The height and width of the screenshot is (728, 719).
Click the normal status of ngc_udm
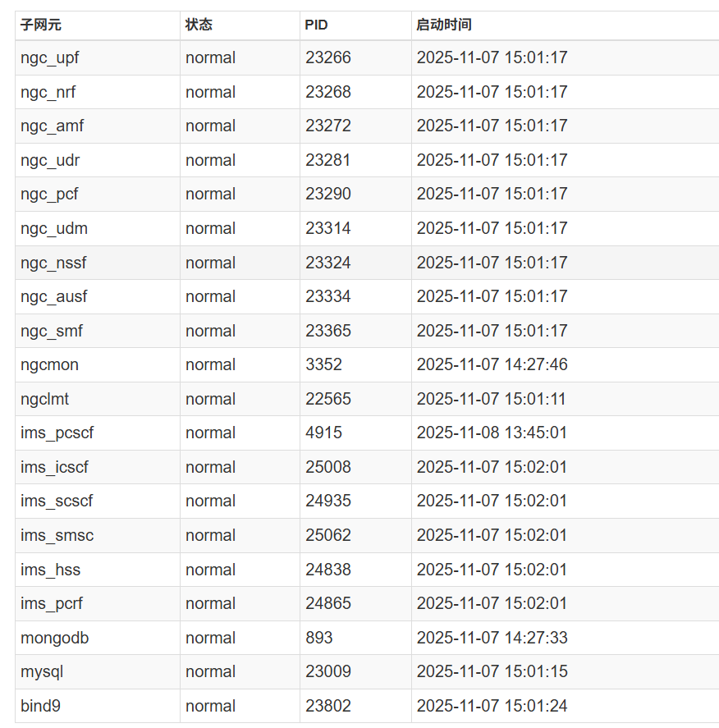click(x=210, y=228)
